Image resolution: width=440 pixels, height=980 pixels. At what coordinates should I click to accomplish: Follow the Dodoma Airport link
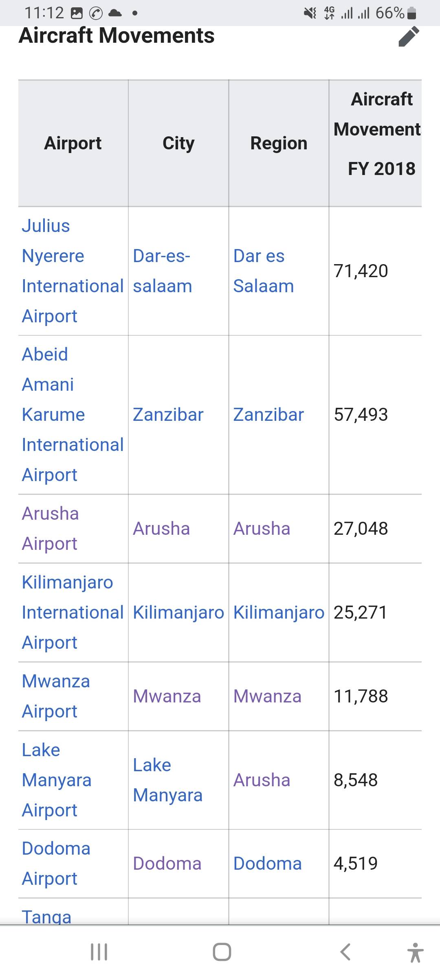(x=56, y=864)
